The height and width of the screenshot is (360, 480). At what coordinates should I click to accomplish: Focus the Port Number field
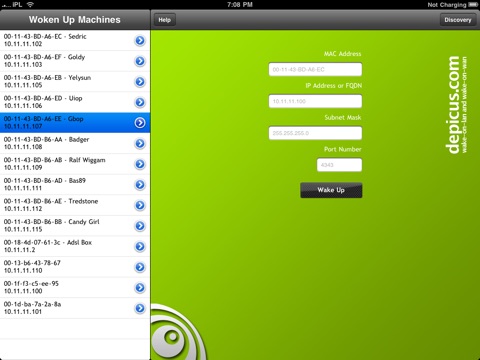pos(339,165)
